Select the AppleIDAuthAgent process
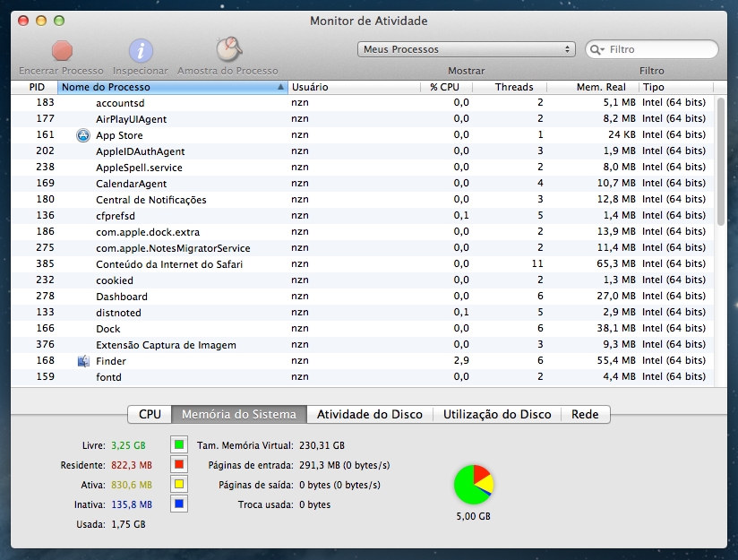The image size is (738, 560). click(362, 151)
